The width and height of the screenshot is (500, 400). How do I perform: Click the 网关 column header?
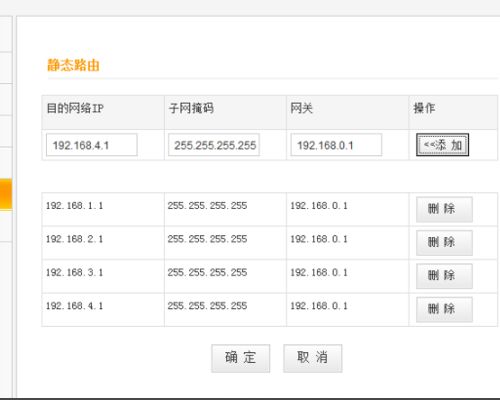pyautogui.click(x=302, y=108)
